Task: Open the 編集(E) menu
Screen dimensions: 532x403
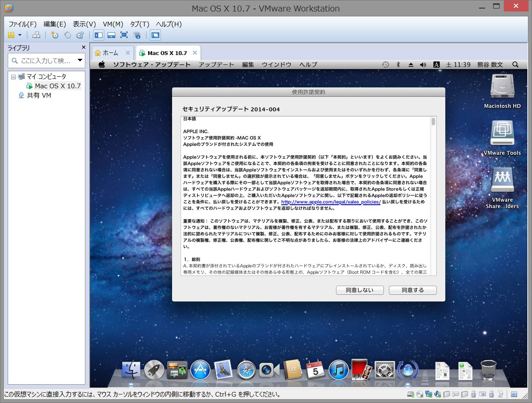Action: pos(55,24)
